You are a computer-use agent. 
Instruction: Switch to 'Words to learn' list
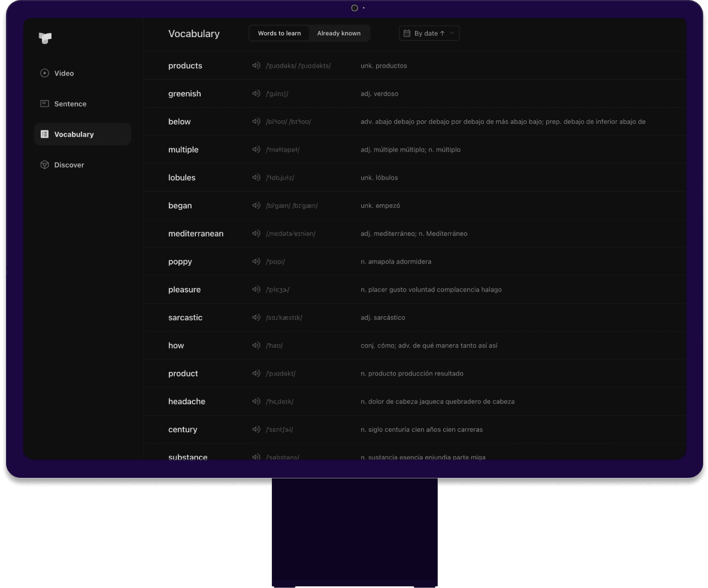pyautogui.click(x=279, y=34)
